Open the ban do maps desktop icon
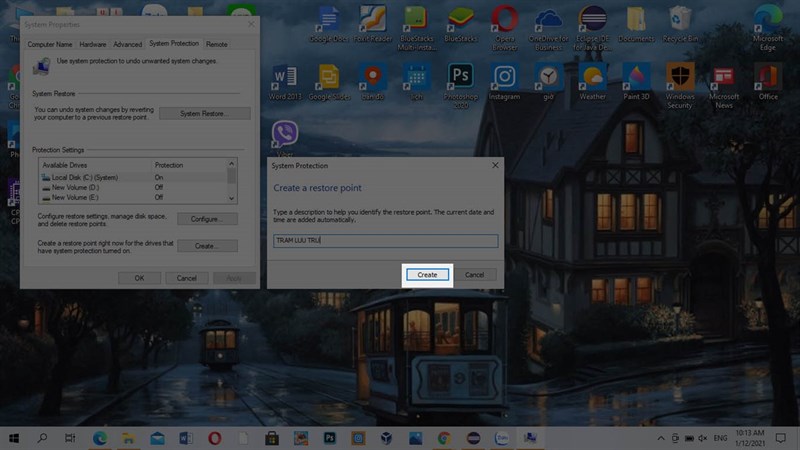800x450 pixels. coord(373,82)
